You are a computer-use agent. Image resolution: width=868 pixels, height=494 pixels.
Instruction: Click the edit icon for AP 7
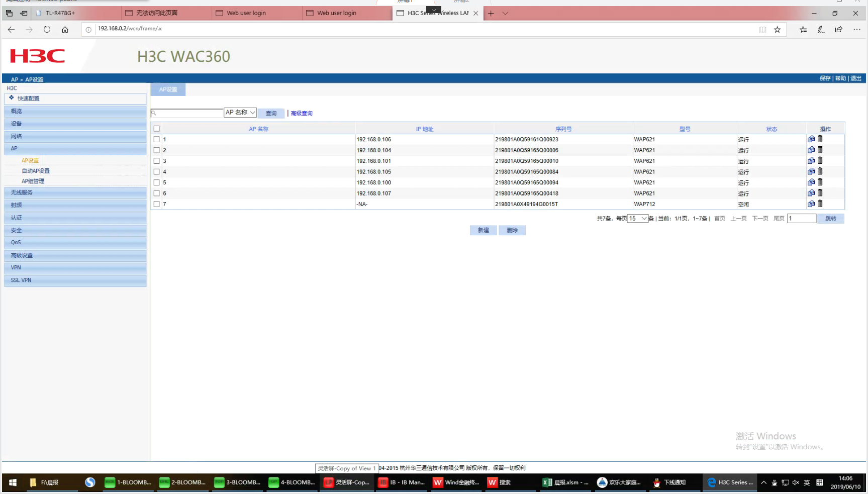point(811,204)
